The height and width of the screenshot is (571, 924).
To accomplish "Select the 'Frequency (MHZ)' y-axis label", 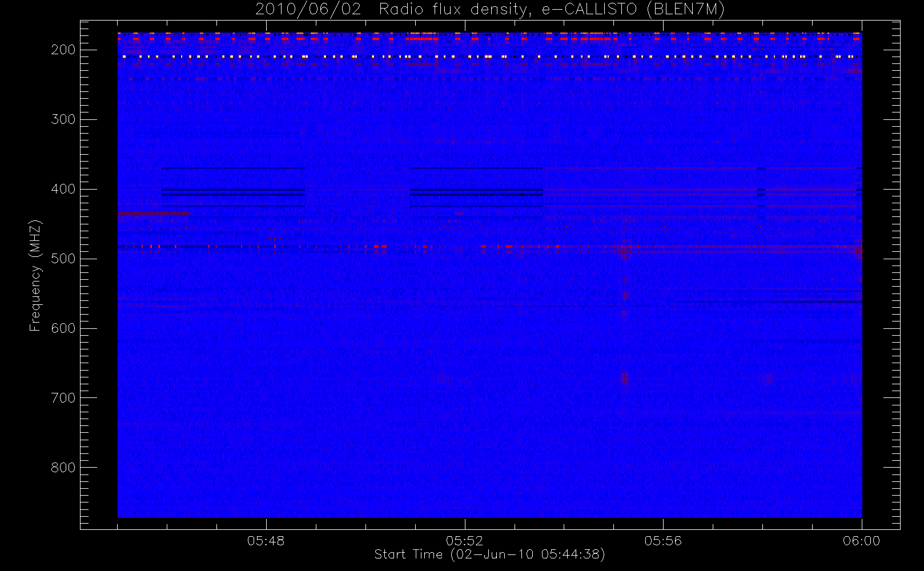I will coord(35,276).
